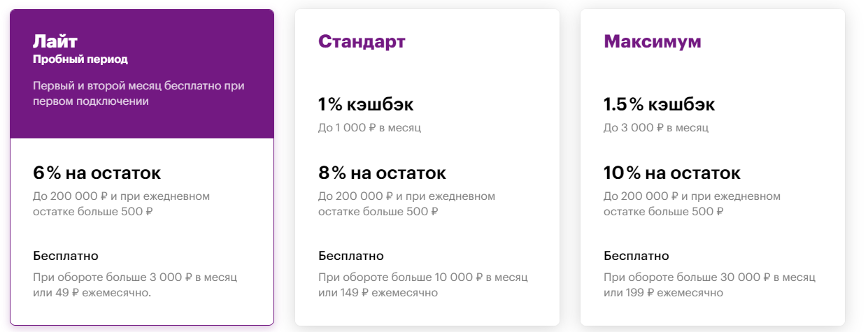Click balance limit description under 6% на остаток
The height and width of the screenshot is (332, 868).
point(121,203)
